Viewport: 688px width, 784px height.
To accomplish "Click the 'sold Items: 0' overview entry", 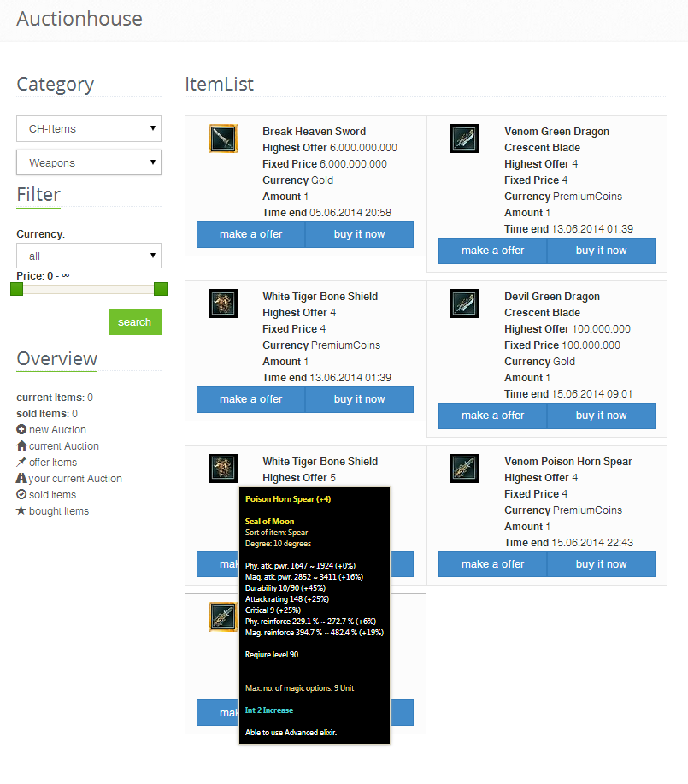I will coord(47,414).
